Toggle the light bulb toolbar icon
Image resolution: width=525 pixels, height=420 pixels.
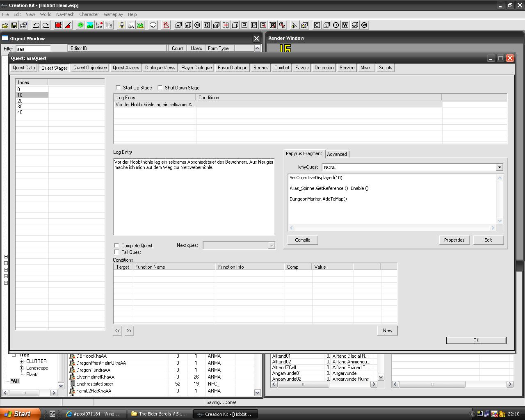122,25
